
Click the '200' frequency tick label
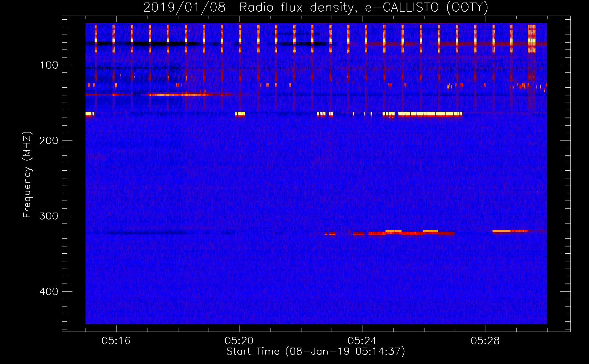click(49, 141)
